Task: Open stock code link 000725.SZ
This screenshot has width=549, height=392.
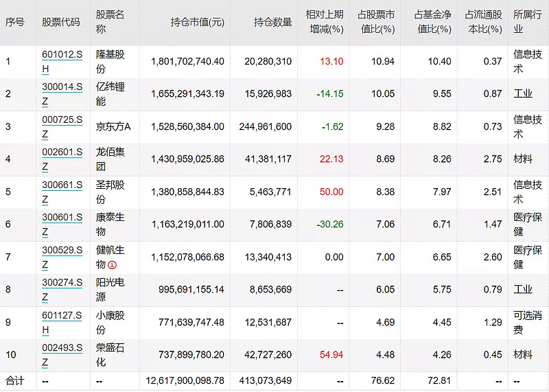Action: [62, 127]
